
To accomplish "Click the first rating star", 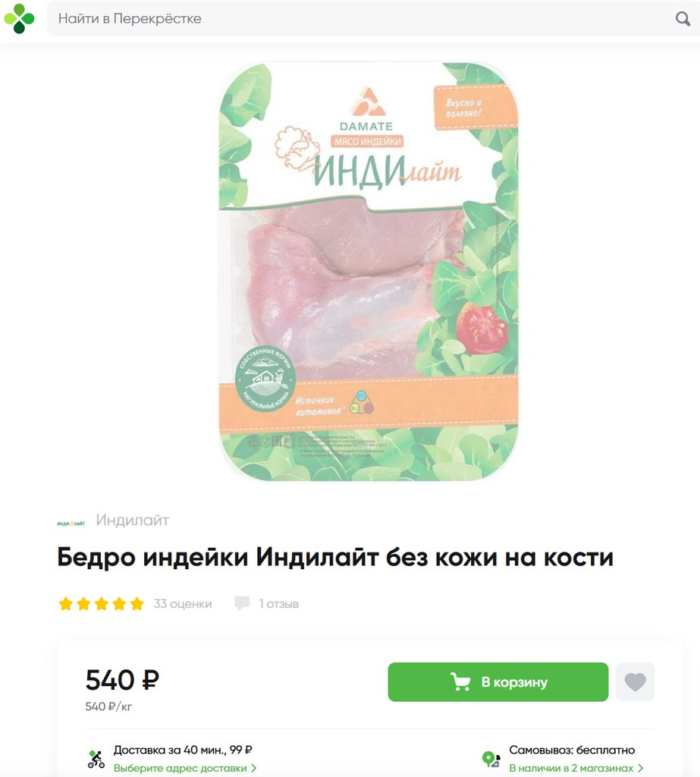I will click(x=66, y=603).
